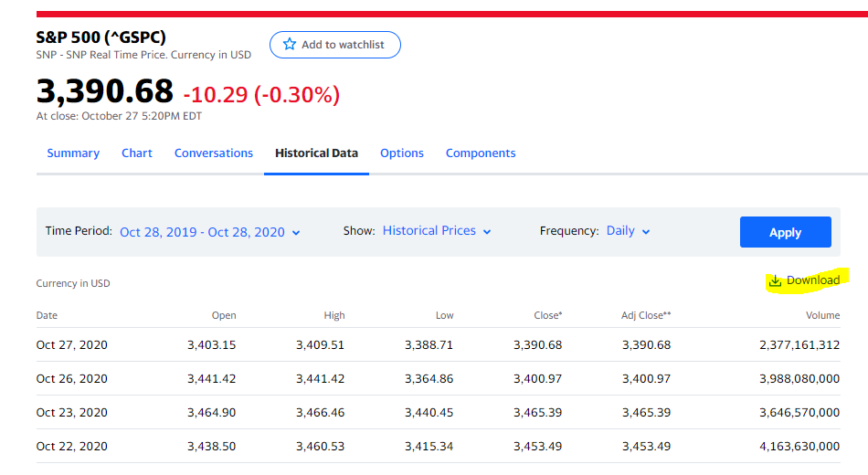Screen dimensions: 868x475
Task: Click the Volume column header
Action: [822, 315]
